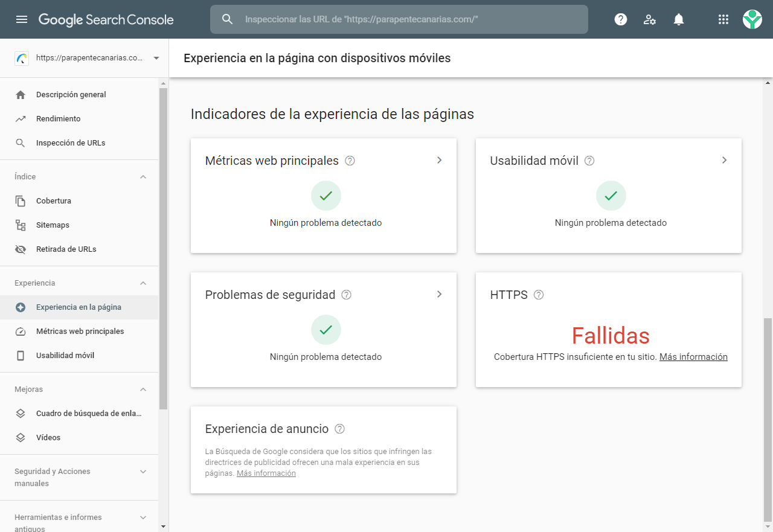Viewport: 773px width, 532px height.
Task: Click phone icon beside Usabilidad móvil
Action: point(21,356)
